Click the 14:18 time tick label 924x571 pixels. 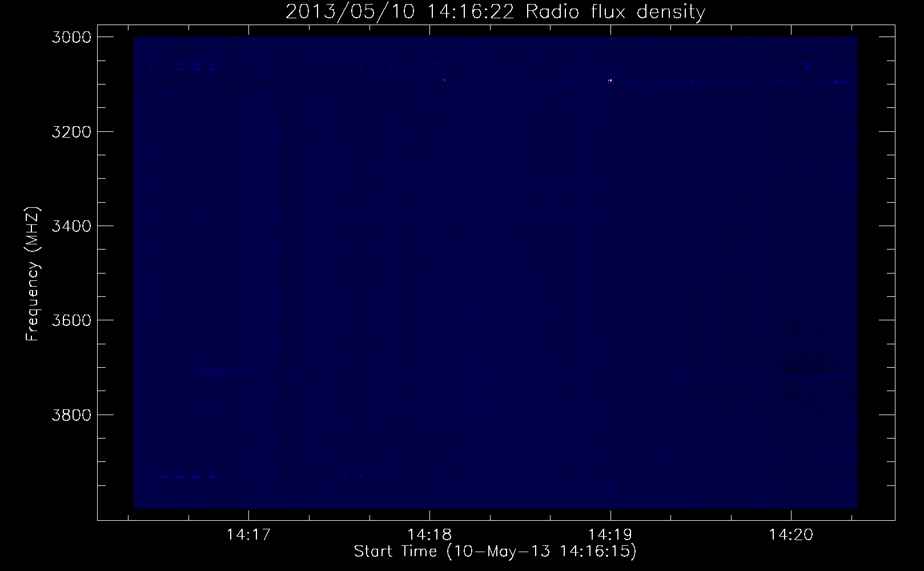click(429, 535)
